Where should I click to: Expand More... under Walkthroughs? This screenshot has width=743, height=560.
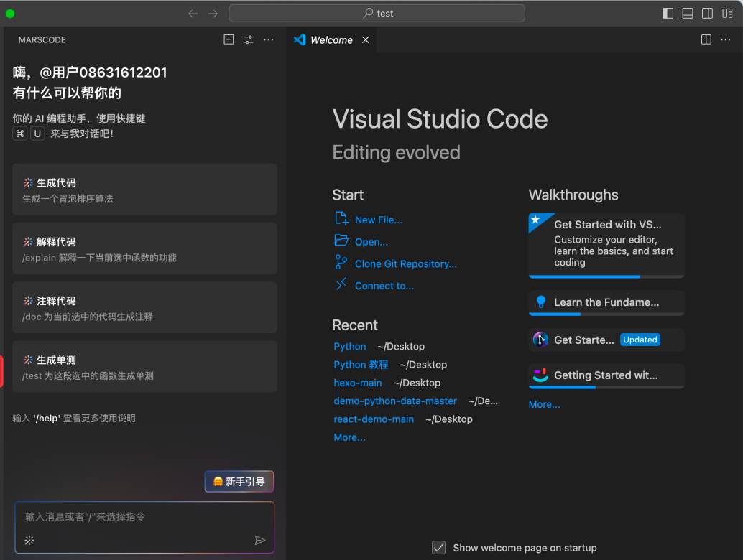544,404
